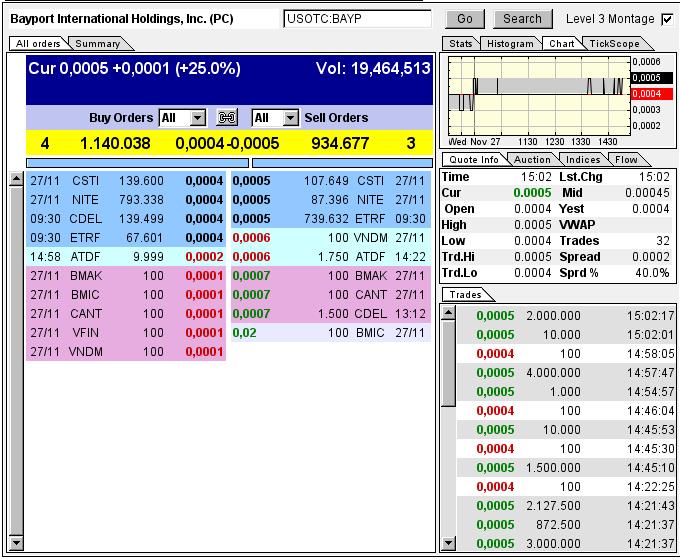Click the 0,0005 black price marker on chart
680x560 pixels.
651,78
